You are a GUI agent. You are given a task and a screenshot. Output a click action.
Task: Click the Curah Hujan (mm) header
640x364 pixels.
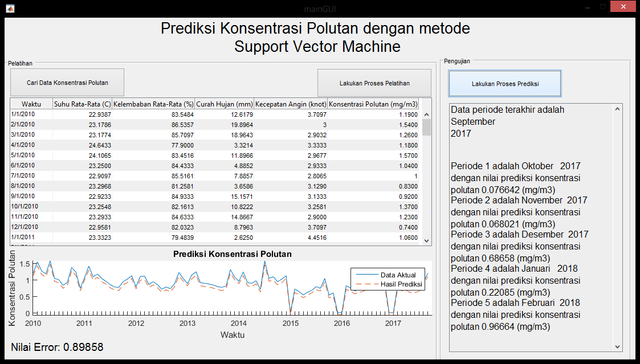[225, 104]
